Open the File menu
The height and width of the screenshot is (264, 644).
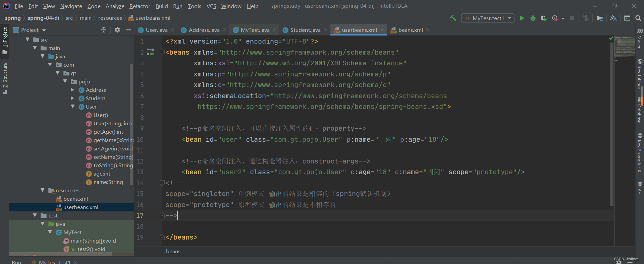[19, 6]
